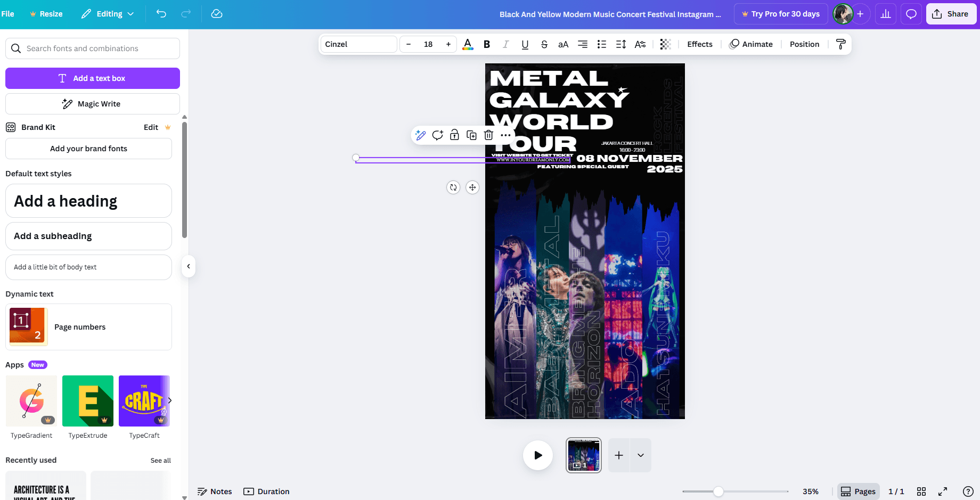
Task: Delete the selected element with trash icon
Action: coord(488,135)
